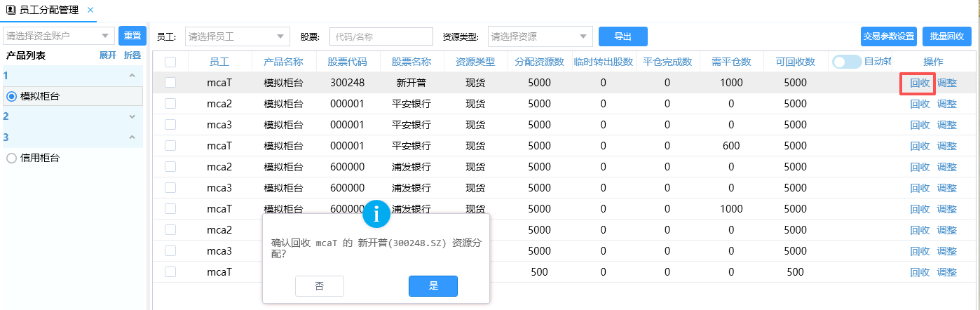Click the 重置 button
Screen dimensions: 980x310
click(132, 35)
